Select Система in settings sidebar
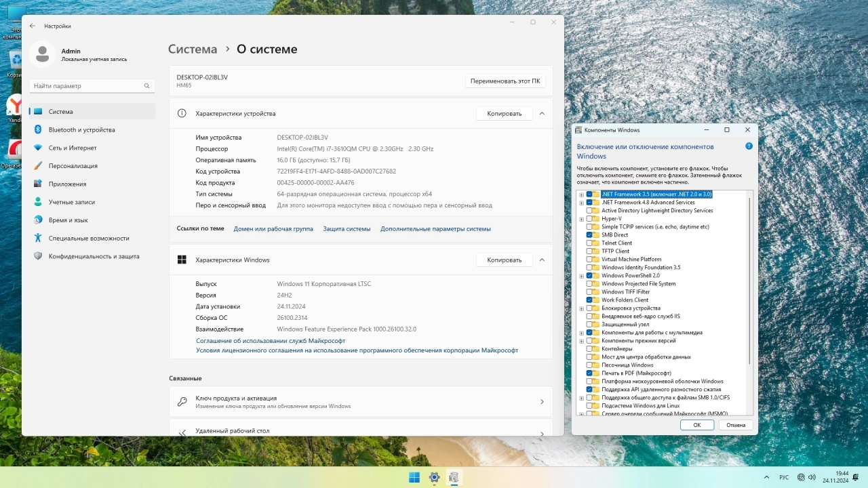This screenshot has height=488, width=868. pyautogui.click(x=92, y=112)
